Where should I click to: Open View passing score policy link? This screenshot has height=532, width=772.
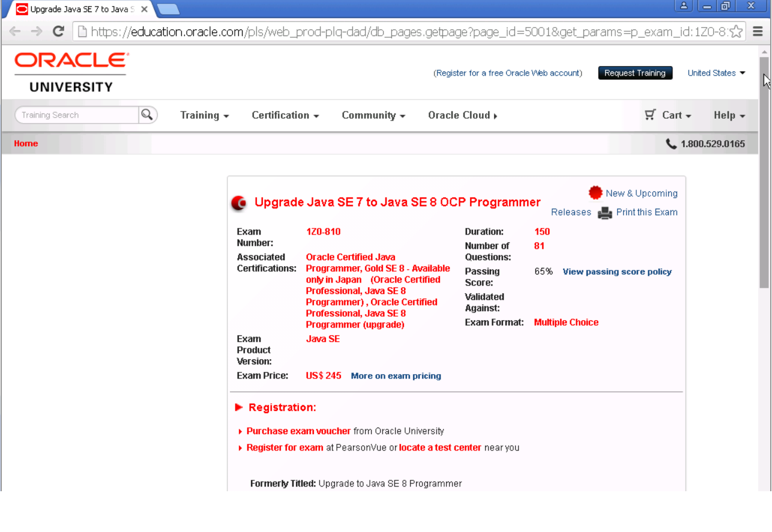click(617, 272)
